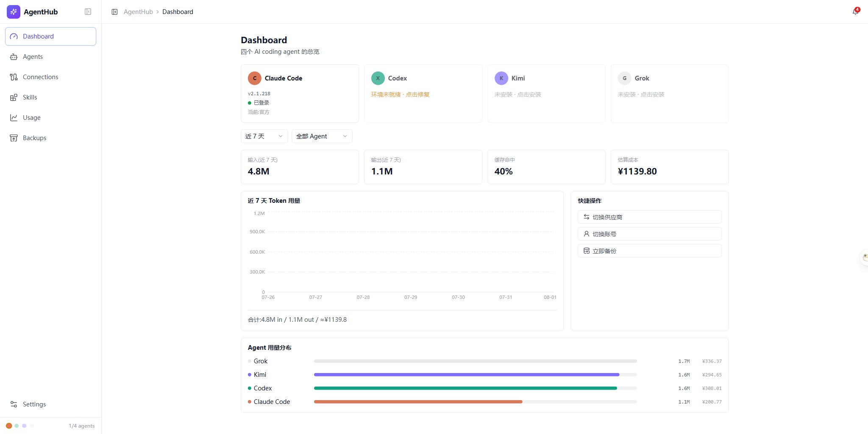Click the Dashboard breadcrumb current page text

pos(178,12)
